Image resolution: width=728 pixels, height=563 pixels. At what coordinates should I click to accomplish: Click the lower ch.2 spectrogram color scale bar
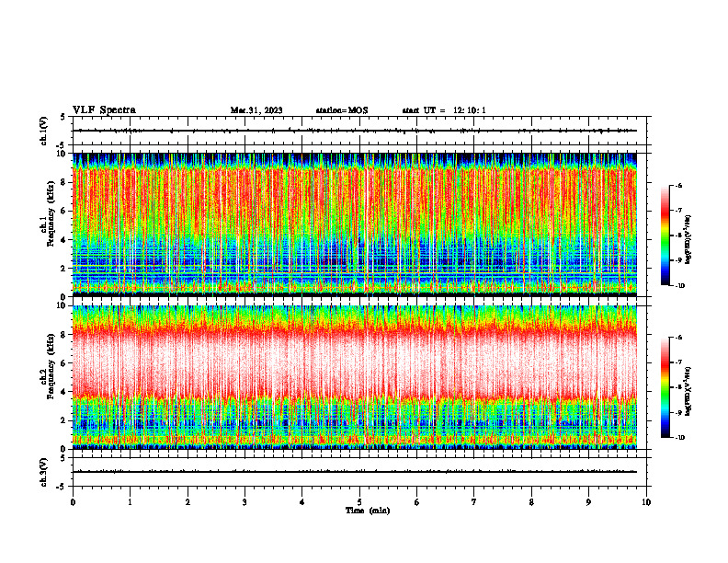pos(665,387)
